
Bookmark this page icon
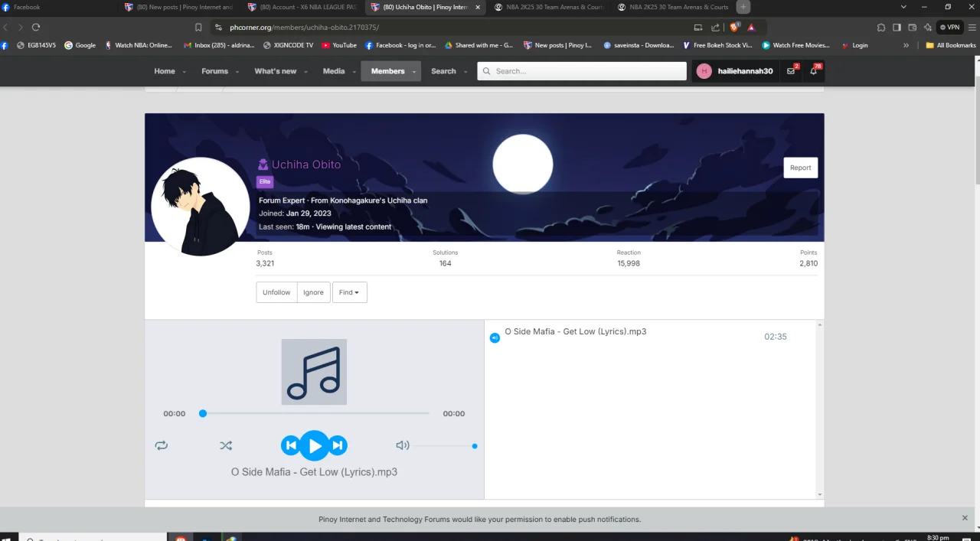point(198,27)
